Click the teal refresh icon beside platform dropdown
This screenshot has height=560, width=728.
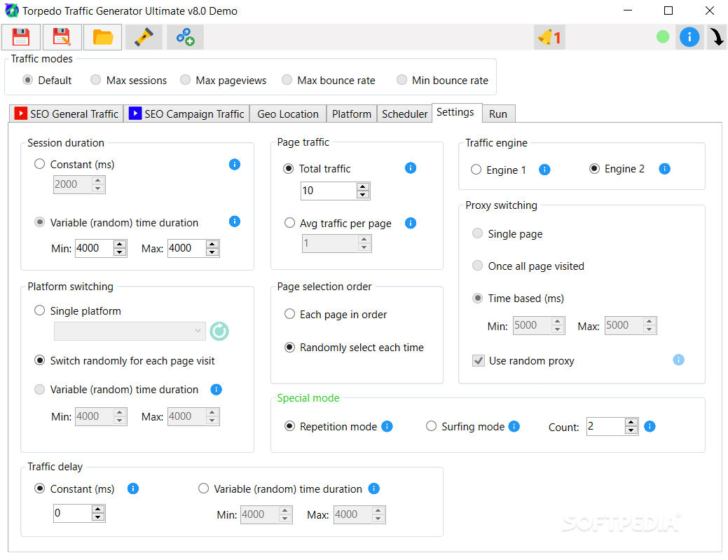[x=219, y=331]
